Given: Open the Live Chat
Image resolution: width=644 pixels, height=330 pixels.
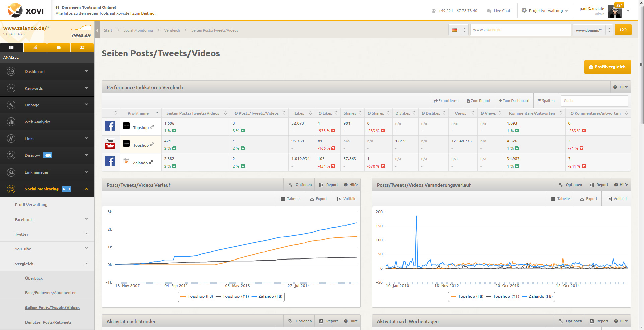Looking at the screenshot, I should click(498, 11).
